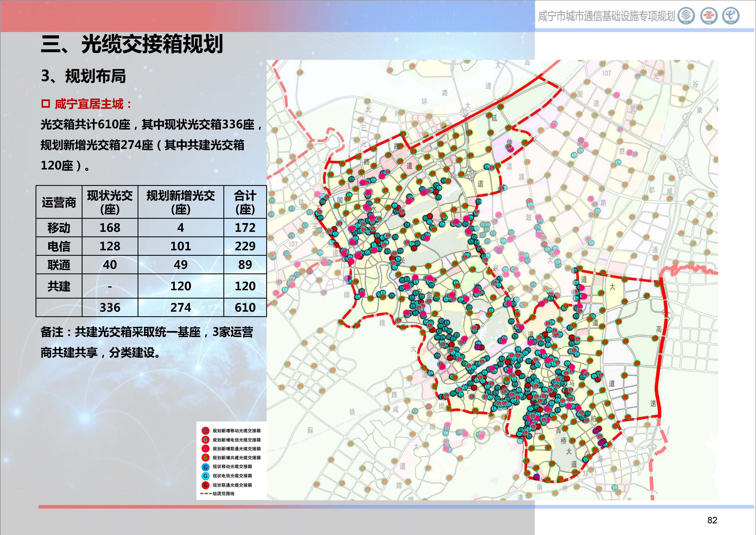Click the slide title 三、光缆交接箱规划
Viewport: 756px width, 535px height.
click(132, 44)
